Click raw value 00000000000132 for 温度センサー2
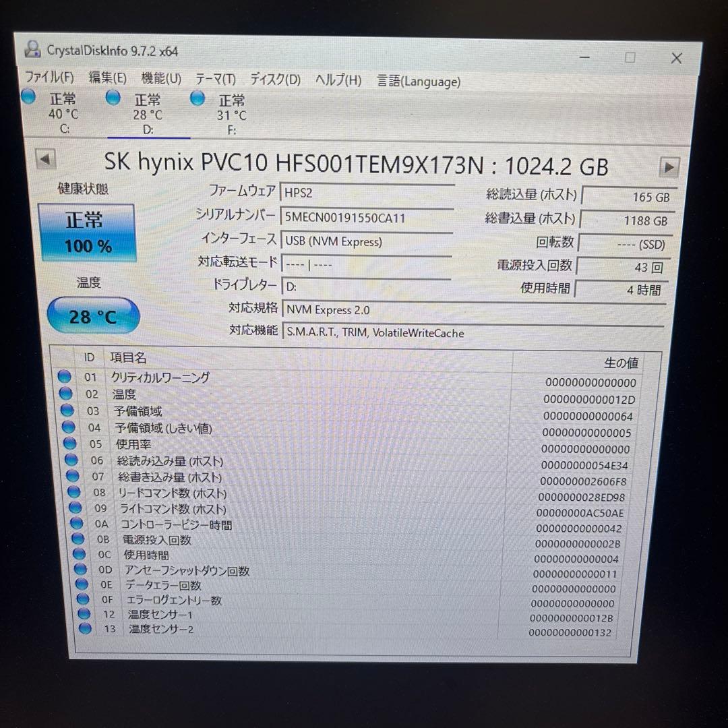Image resolution: width=728 pixels, height=728 pixels. 570,632
